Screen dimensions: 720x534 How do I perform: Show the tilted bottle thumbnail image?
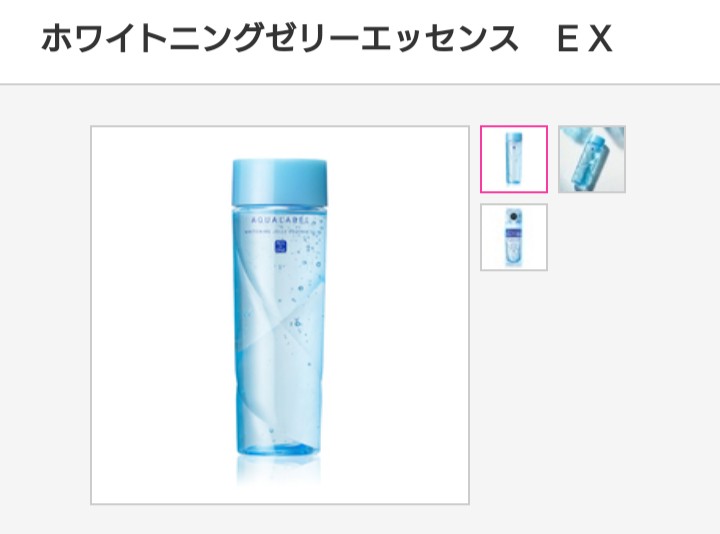tap(591, 159)
